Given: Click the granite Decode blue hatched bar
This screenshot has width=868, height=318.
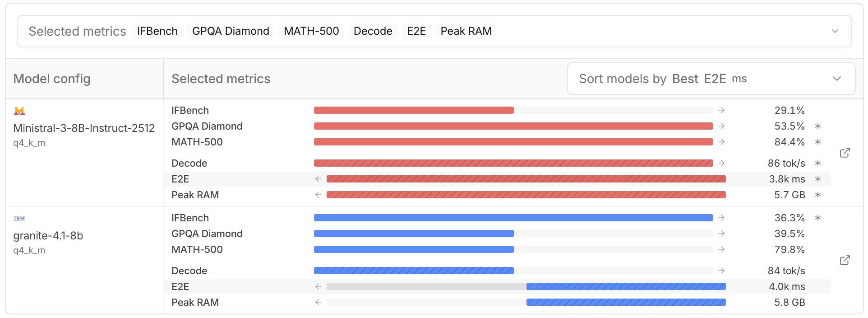Looking at the screenshot, I should (x=414, y=271).
